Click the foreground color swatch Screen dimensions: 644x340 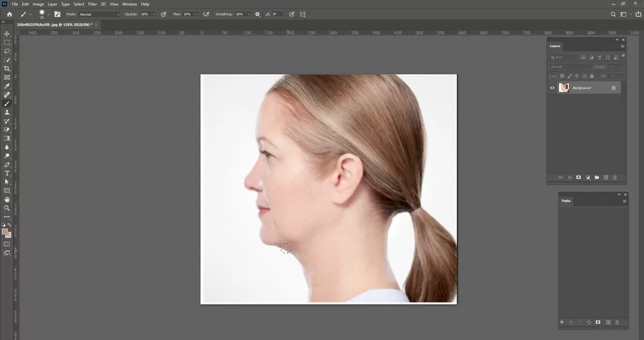pyautogui.click(x=5, y=231)
